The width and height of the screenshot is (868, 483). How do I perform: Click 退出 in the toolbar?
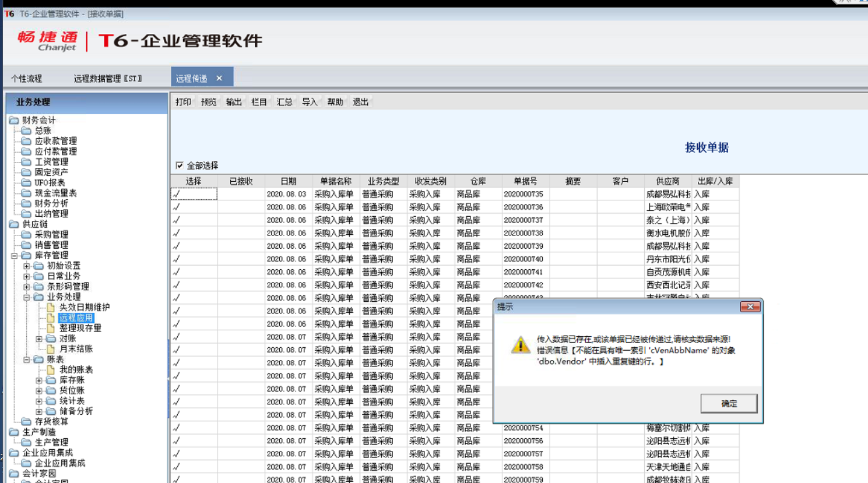pos(360,102)
